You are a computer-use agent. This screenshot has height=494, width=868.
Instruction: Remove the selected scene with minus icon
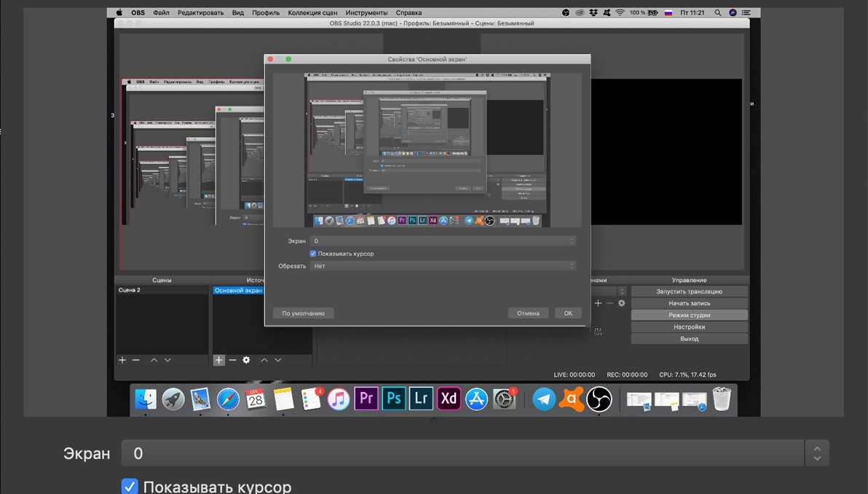tap(135, 360)
